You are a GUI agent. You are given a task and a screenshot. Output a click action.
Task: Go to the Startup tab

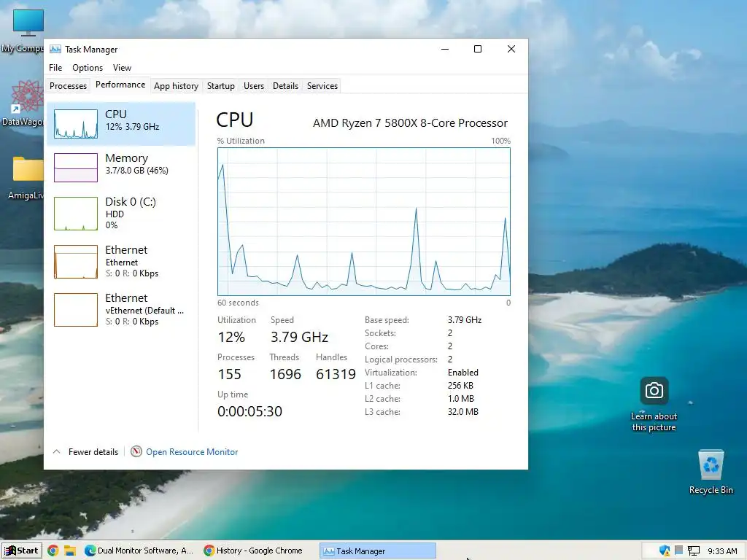click(220, 86)
